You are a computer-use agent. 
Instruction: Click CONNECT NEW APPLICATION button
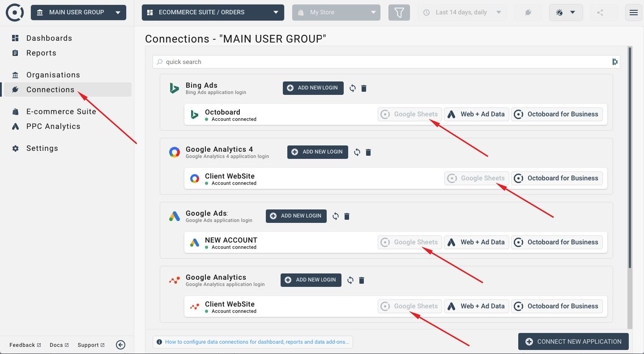pos(573,341)
